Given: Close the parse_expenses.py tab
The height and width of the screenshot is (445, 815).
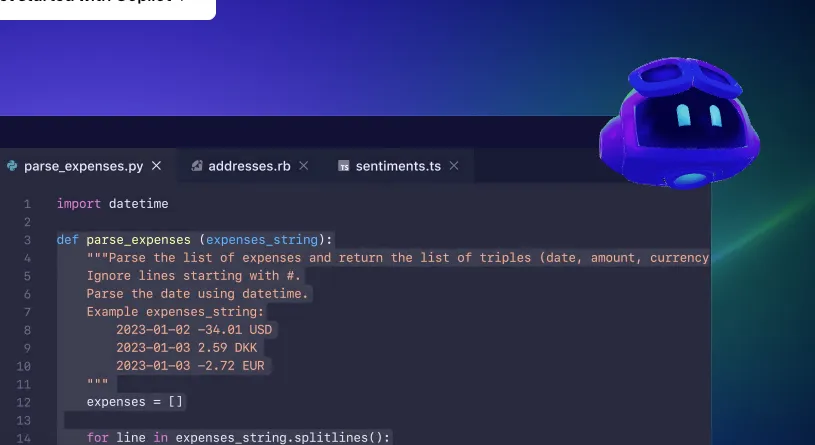Looking at the screenshot, I should 156,166.
